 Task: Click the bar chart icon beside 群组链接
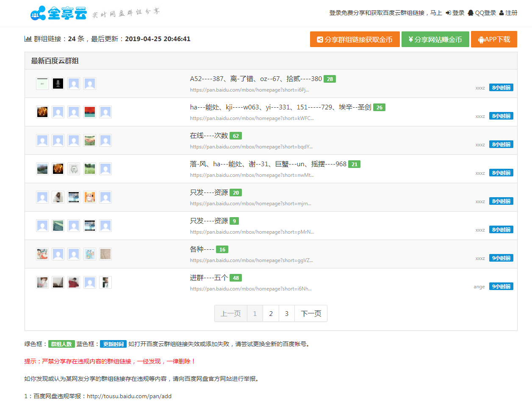(28, 39)
